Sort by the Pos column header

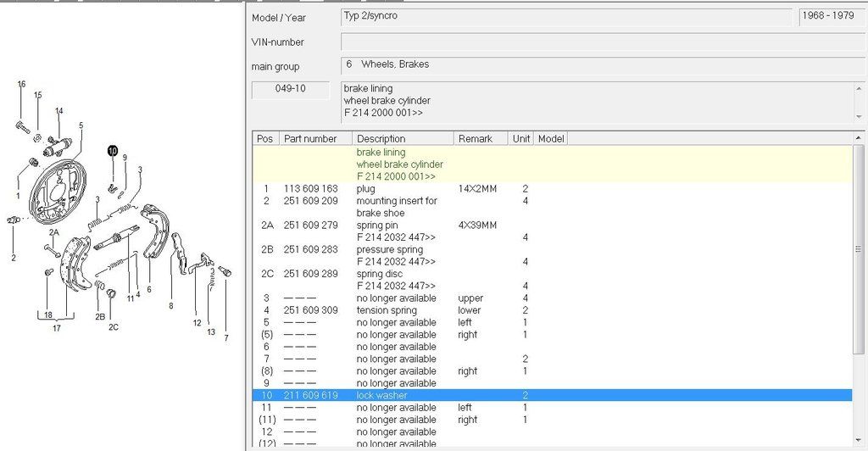tap(265, 138)
